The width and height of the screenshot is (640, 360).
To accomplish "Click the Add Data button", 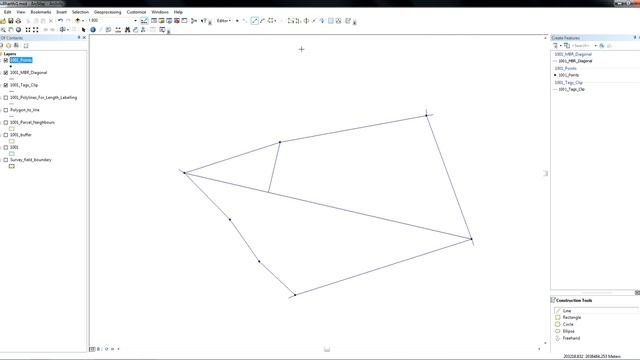I will point(78,20).
